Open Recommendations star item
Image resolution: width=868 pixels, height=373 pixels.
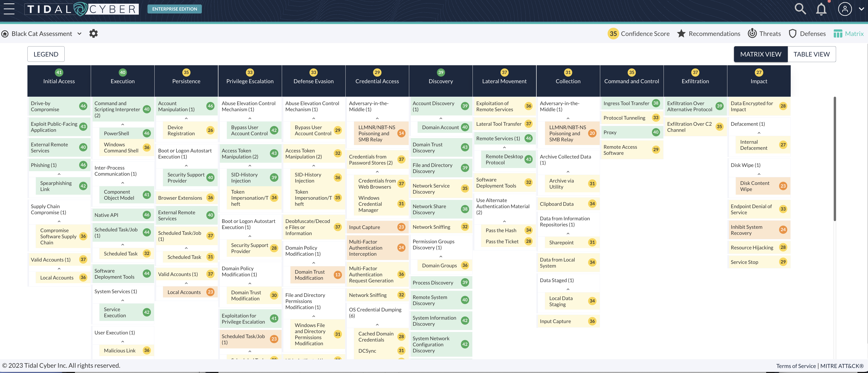coord(709,33)
